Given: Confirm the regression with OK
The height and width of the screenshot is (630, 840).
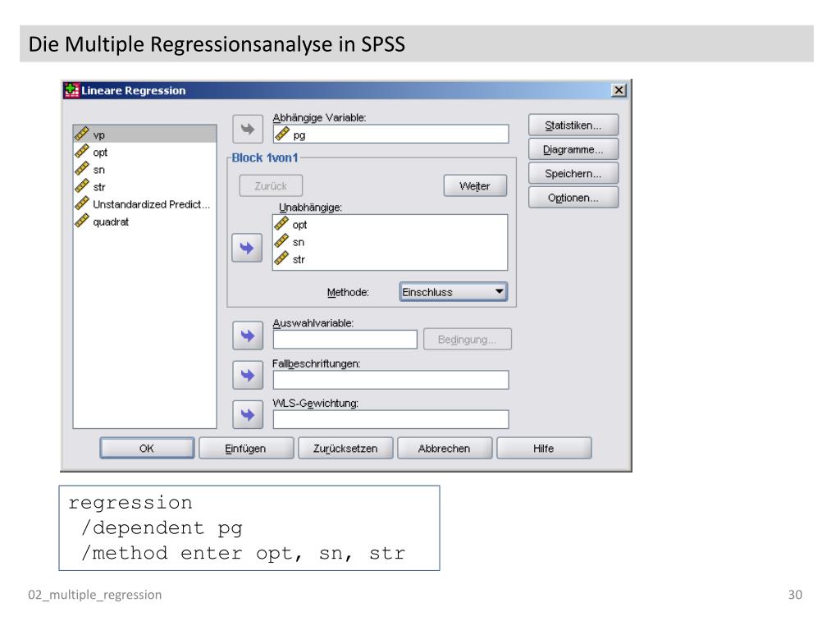Looking at the screenshot, I should pos(147,449).
